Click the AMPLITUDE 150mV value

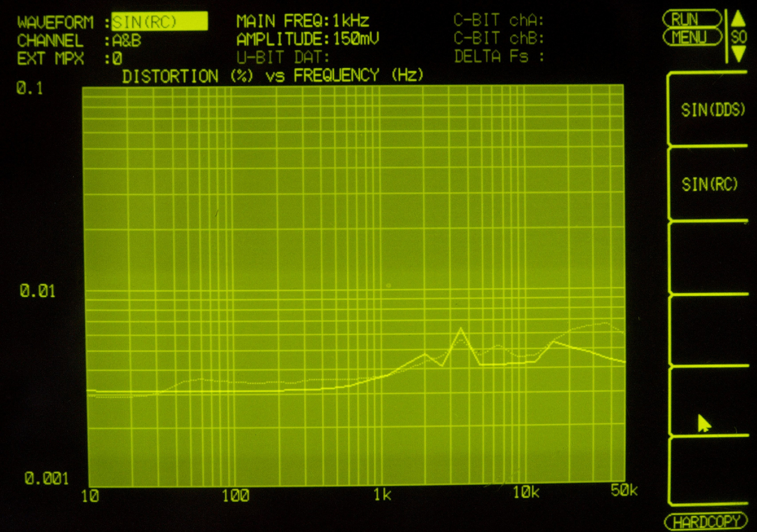click(x=356, y=39)
